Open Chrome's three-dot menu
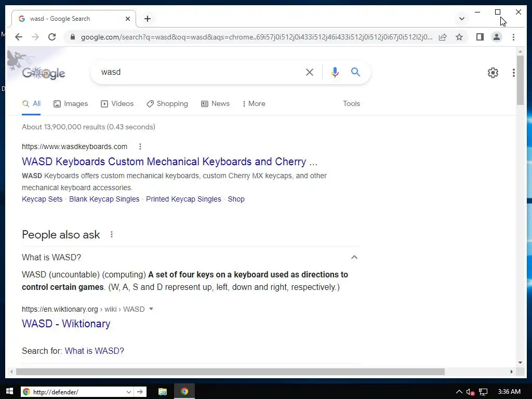This screenshot has height=399, width=532. point(513,37)
